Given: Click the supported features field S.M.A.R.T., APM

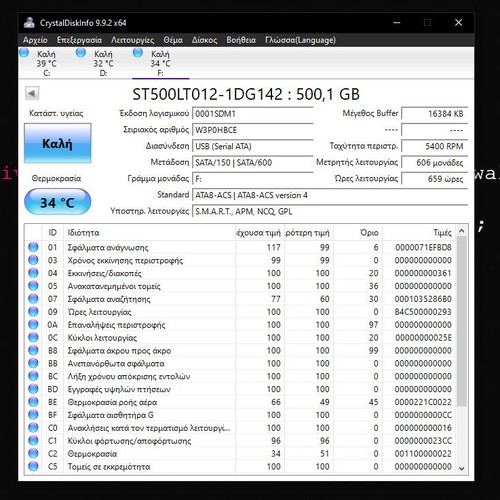Looking at the screenshot, I should (x=330, y=211).
